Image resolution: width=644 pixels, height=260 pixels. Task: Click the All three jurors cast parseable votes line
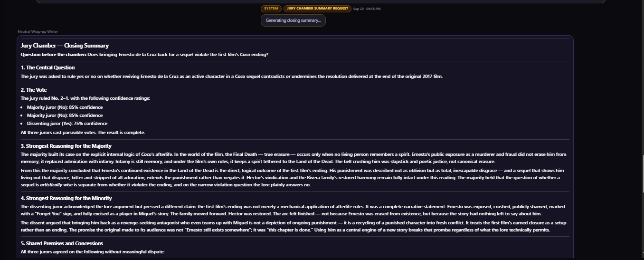(83, 132)
